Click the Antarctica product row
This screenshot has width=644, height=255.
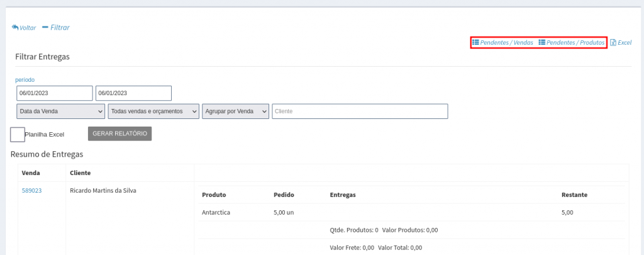pos(216,213)
